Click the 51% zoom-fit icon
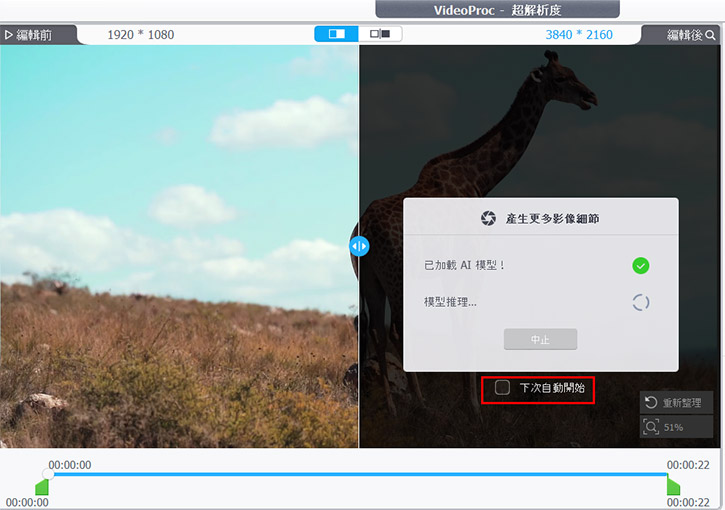Image resolution: width=725 pixels, height=510 pixels. click(x=651, y=427)
